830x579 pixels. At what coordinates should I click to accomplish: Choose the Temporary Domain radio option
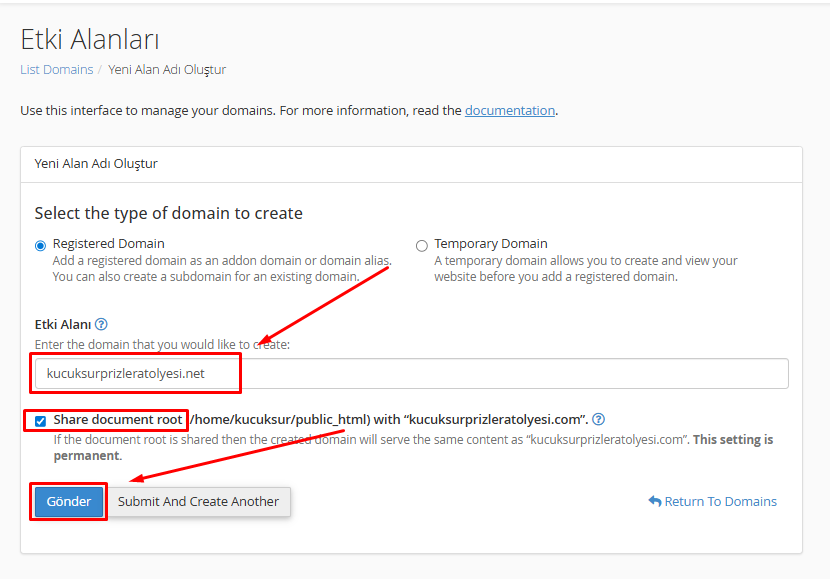click(421, 245)
